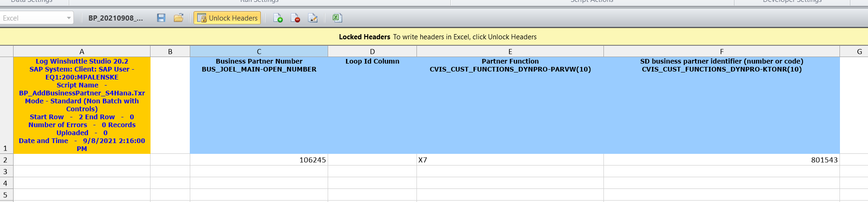Click the Save data file icon
Image resolution: width=868 pixels, height=202 pixels.
point(161,18)
